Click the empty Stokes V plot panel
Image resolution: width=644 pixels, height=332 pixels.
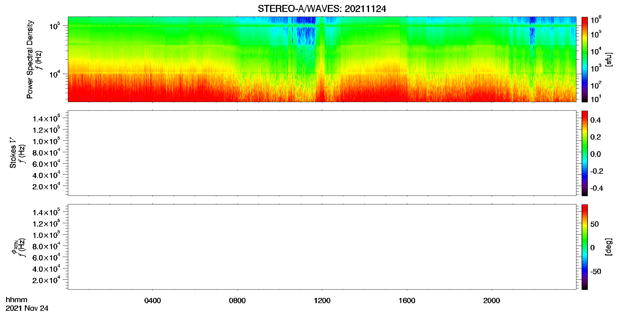click(322, 153)
